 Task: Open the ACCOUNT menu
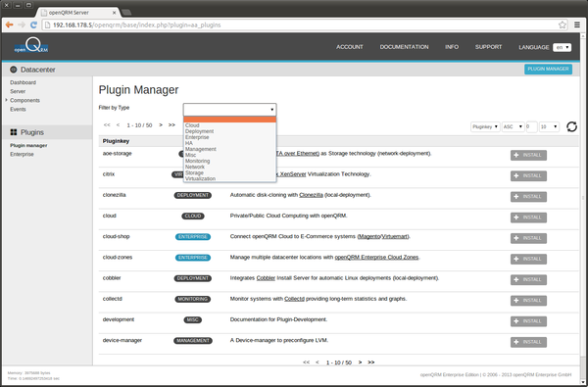click(350, 47)
